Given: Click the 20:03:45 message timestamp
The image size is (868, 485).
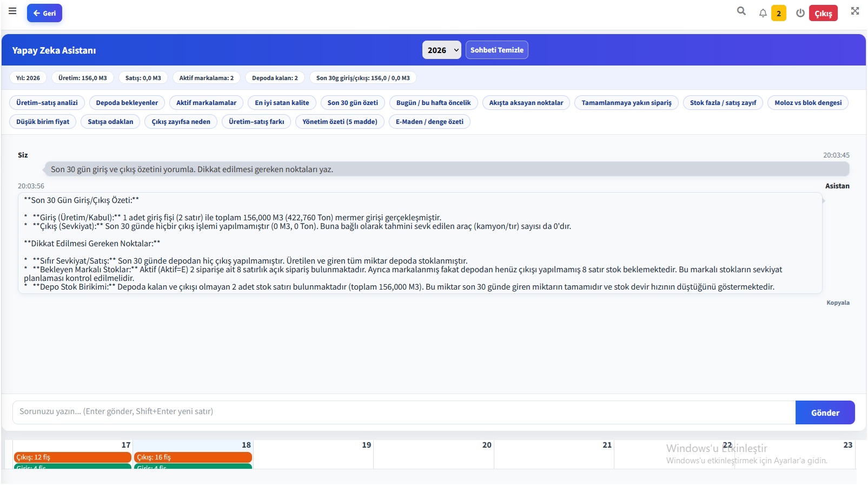Looking at the screenshot, I should pyautogui.click(x=836, y=155).
